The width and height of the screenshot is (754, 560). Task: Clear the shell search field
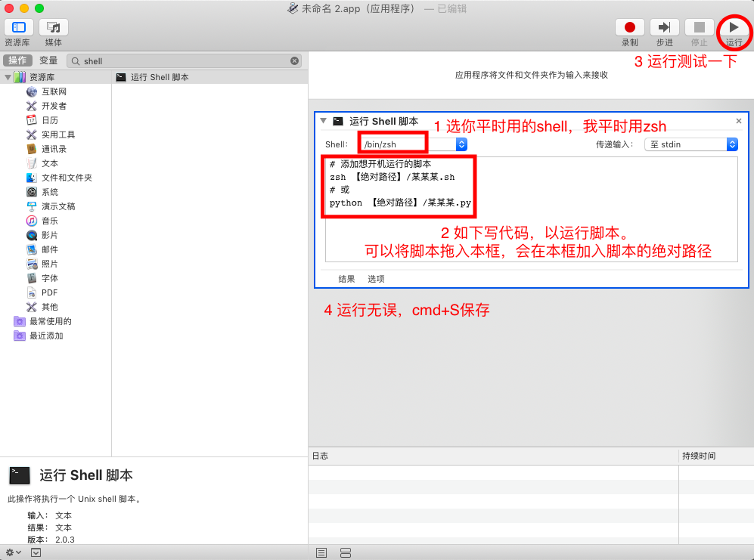pos(294,60)
